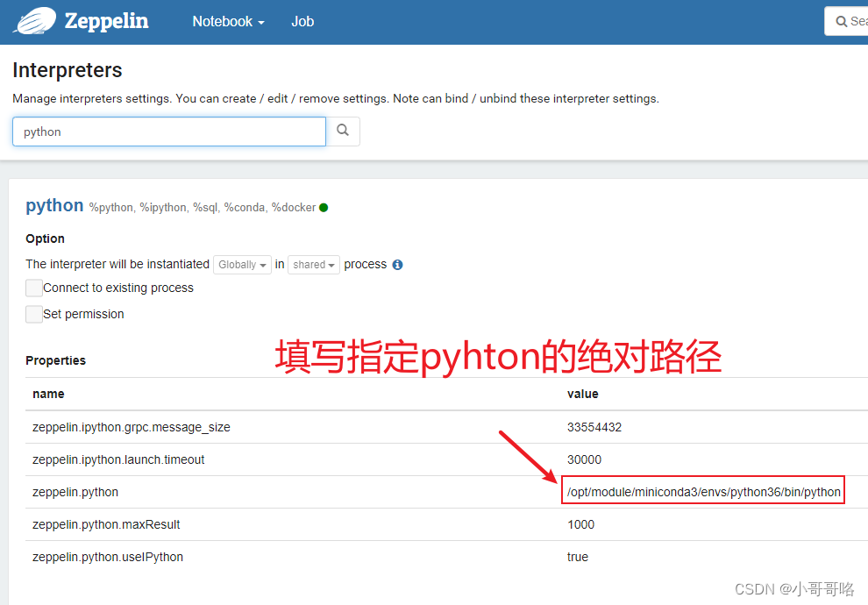Click the green status dot beside python interpreter
Viewport: 868px width, 605px height.
coord(324,208)
